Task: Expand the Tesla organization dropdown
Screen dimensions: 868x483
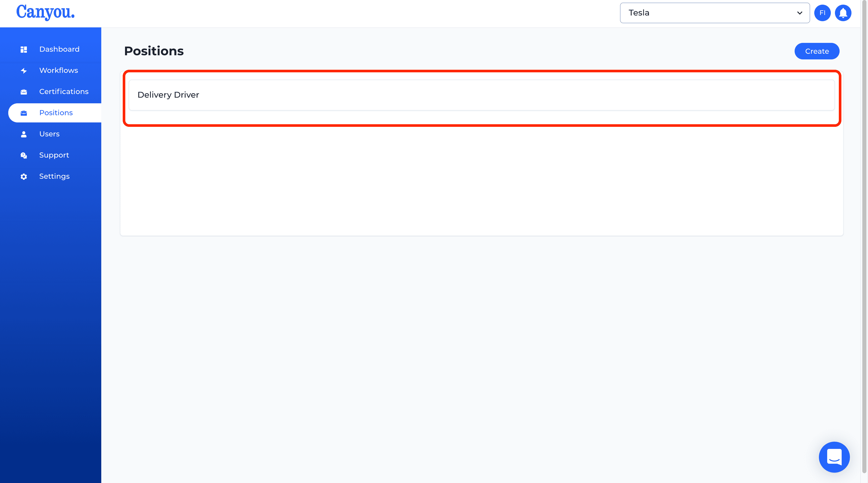Action: click(x=715, y=13)
